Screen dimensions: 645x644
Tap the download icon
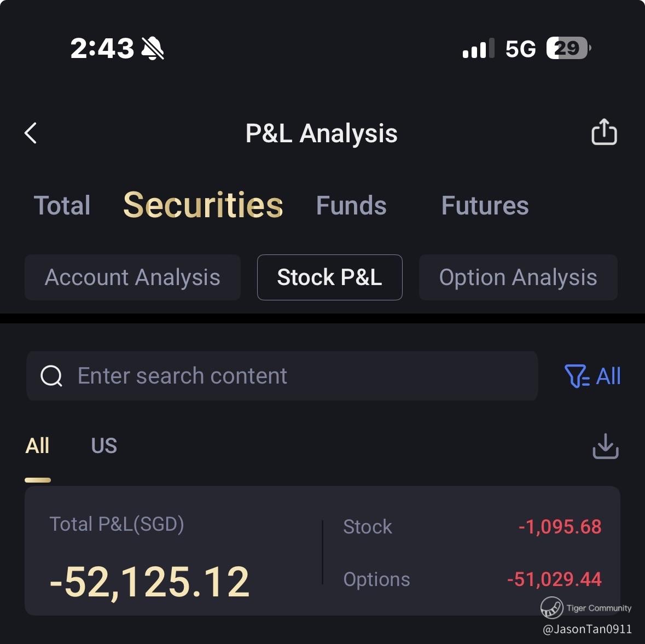(606, 446)
